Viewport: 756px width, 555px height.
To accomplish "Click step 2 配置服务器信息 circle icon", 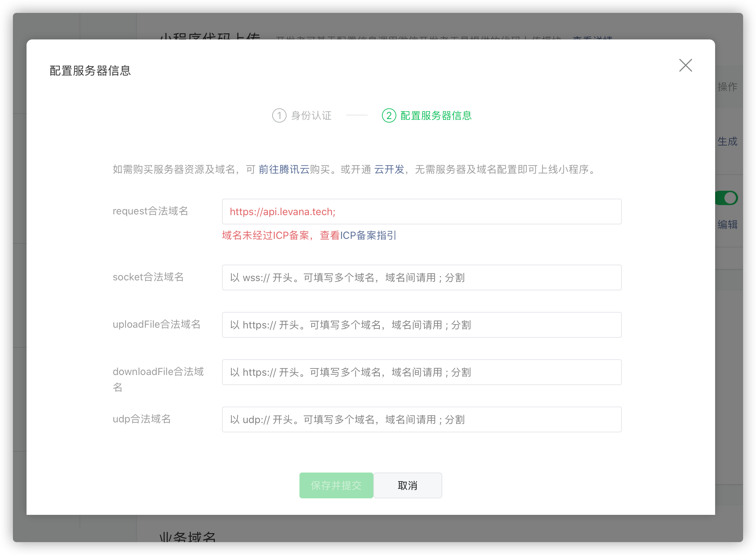I will pos(389,115).
